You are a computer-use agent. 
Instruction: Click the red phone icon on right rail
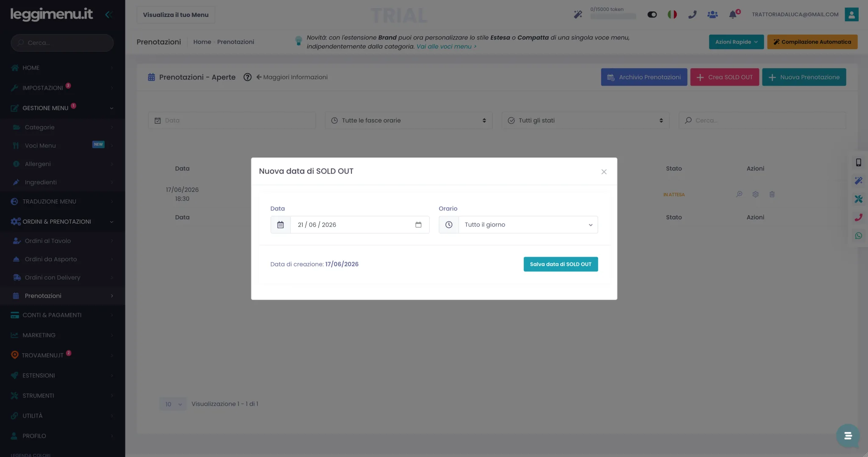coord(858,217)
